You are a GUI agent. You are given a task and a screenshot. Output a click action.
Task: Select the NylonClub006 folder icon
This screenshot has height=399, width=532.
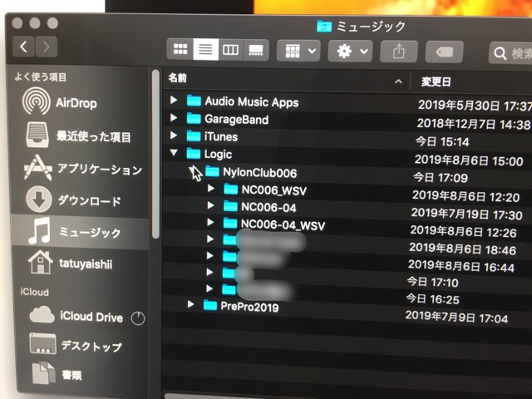pyautogui.click(x=213, y=171)
